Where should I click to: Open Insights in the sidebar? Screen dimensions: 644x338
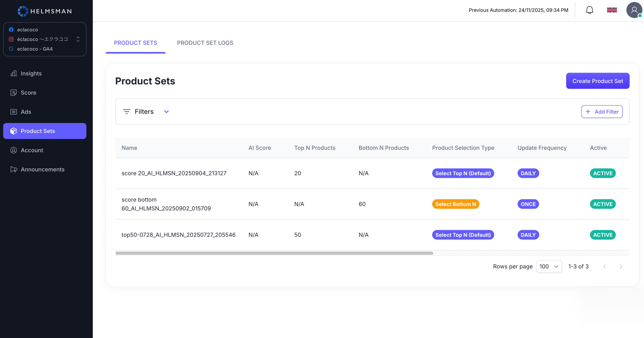coord(31,73)
